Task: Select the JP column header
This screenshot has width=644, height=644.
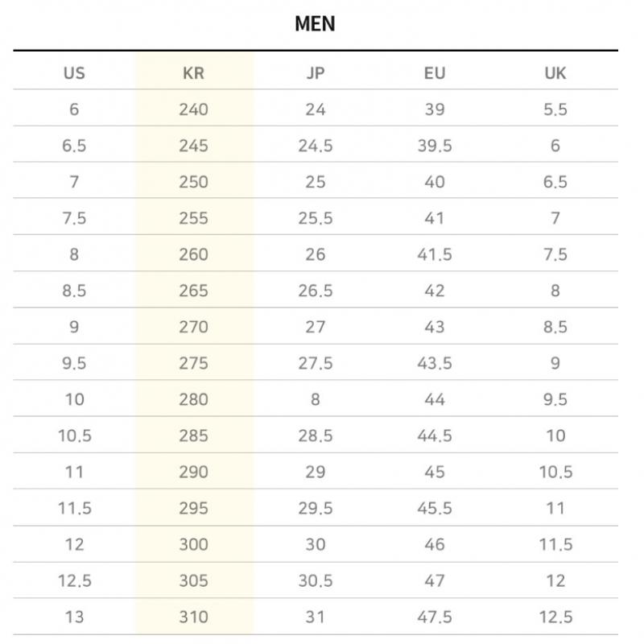Action: 316,73
